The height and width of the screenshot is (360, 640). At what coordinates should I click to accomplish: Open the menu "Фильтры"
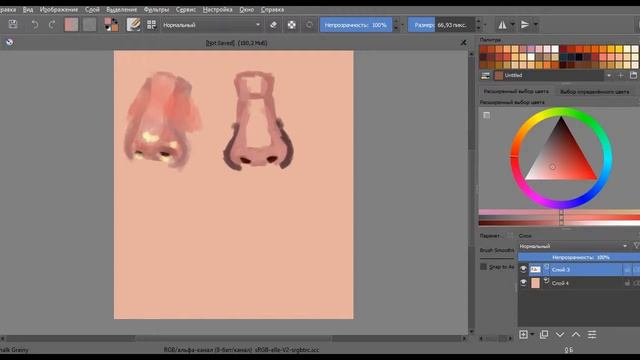156,9
